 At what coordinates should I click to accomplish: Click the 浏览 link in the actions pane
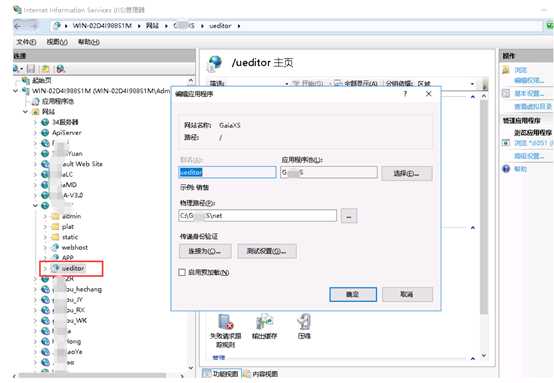click(520, 70)
